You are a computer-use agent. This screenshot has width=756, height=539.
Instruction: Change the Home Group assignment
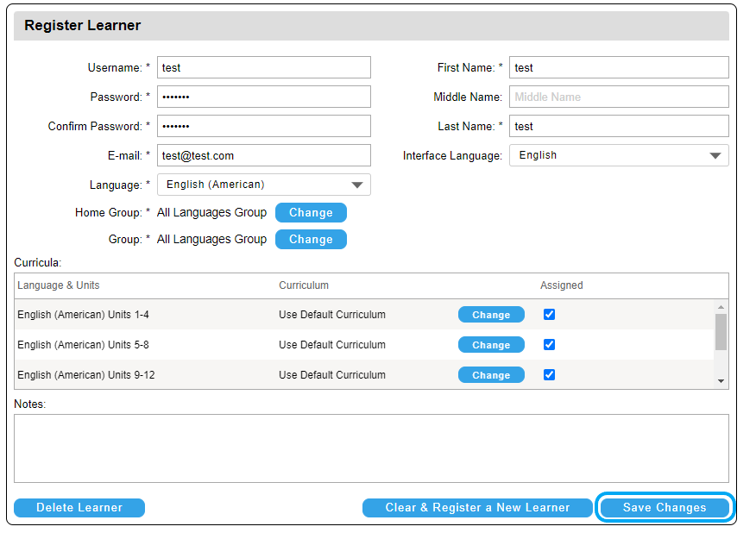(x=311, y=212)
